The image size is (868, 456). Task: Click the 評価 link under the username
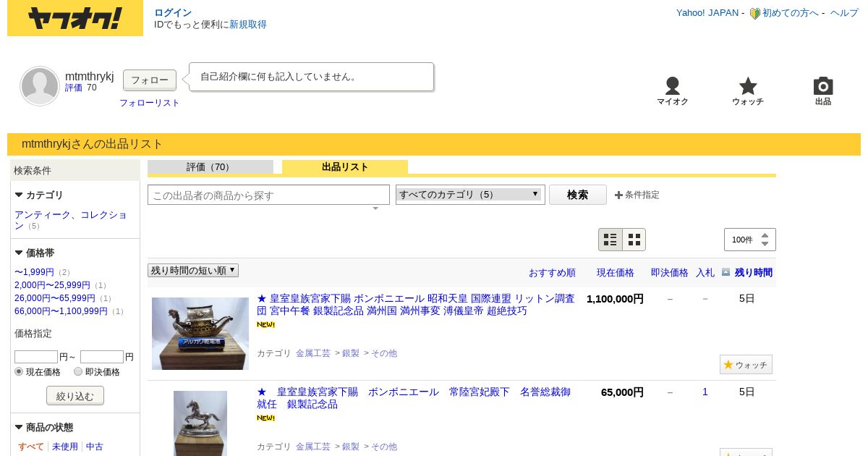pyautogui.click(x=74, y=88)
